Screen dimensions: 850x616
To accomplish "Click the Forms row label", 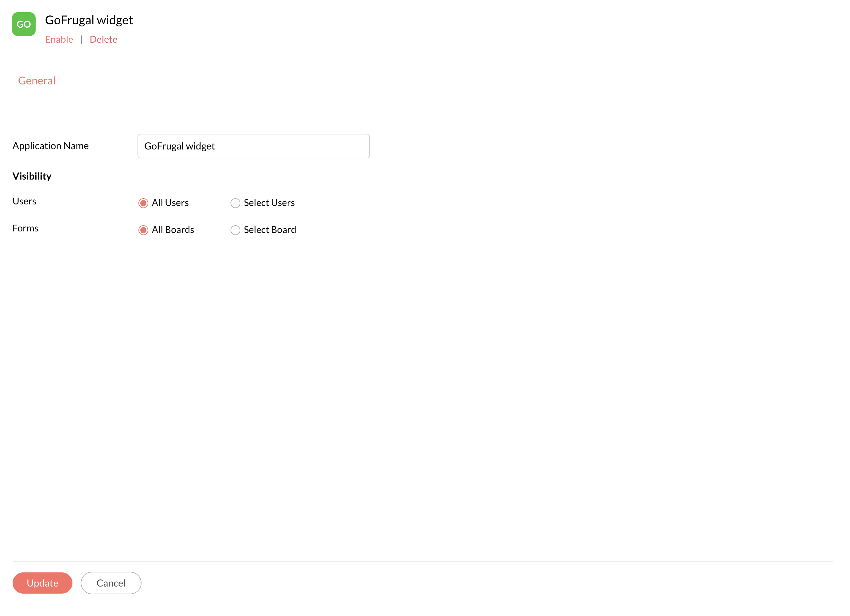I will [25, 228].
